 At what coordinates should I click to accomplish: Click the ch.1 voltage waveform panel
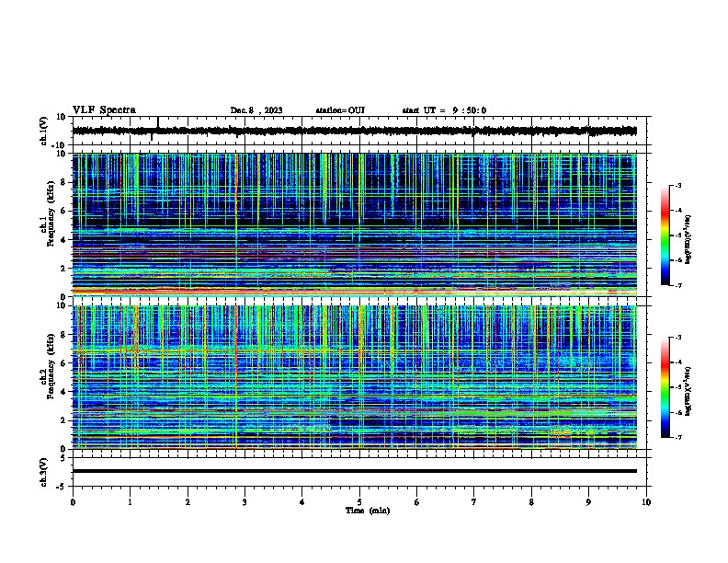(x=361, y=131)
